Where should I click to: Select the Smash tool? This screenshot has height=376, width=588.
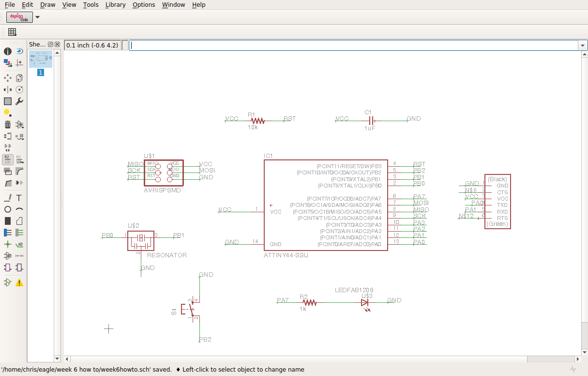pos(8,172)
